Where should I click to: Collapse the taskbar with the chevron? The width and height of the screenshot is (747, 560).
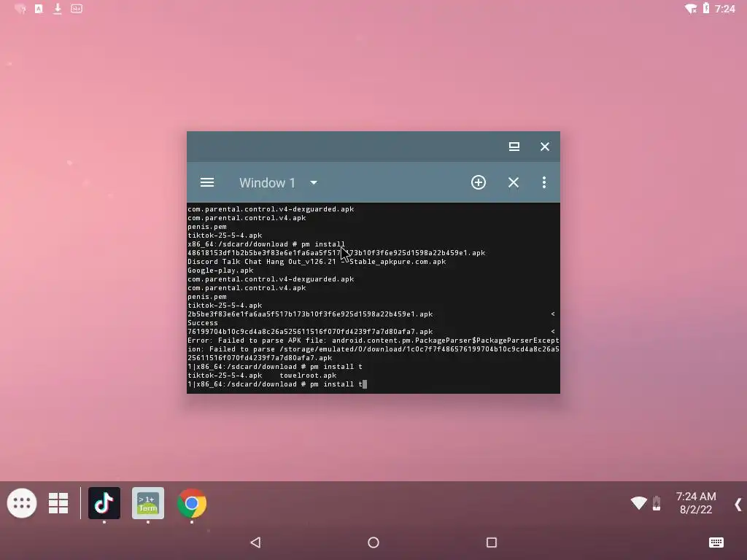pos(738,505)
